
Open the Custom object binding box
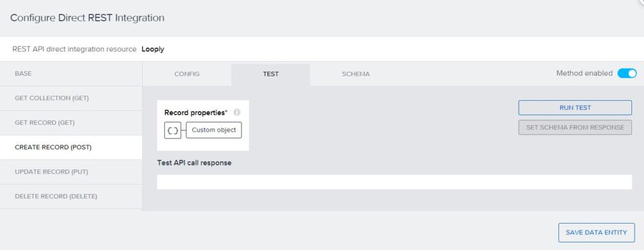tap(214, 130)
